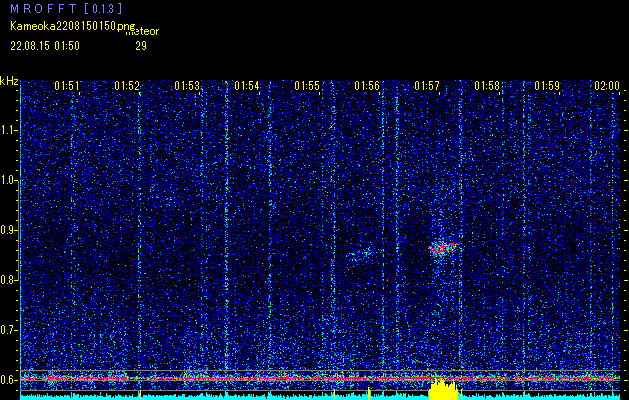
Task: Click the 01:59 time marker
Action: pos(547,85)
